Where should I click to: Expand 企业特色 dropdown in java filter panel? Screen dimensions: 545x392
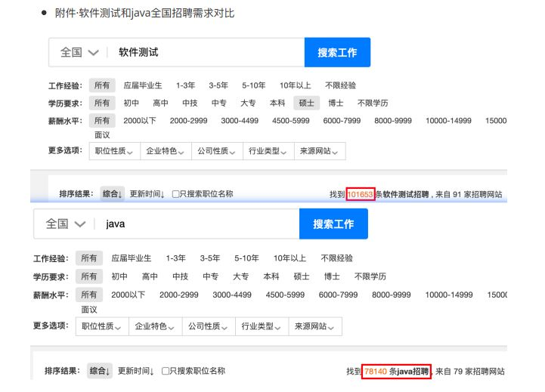156,326
